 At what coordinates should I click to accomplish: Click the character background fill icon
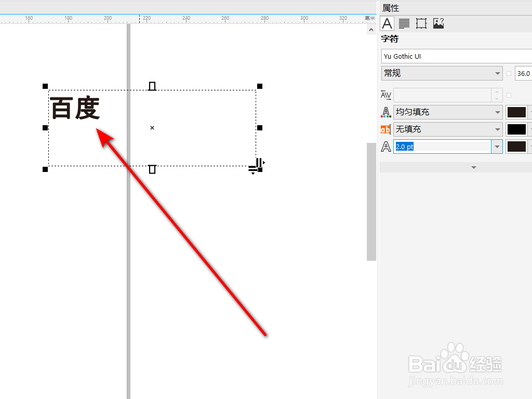coord(384,129)
